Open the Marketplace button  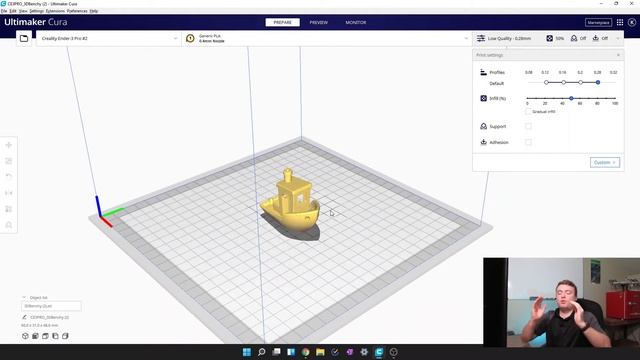point(598,22)
